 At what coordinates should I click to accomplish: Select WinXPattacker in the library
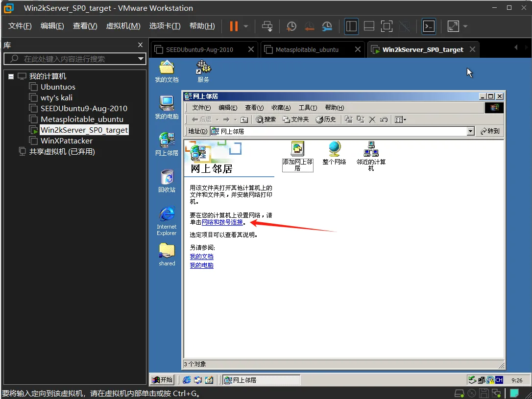pos(67,141)
